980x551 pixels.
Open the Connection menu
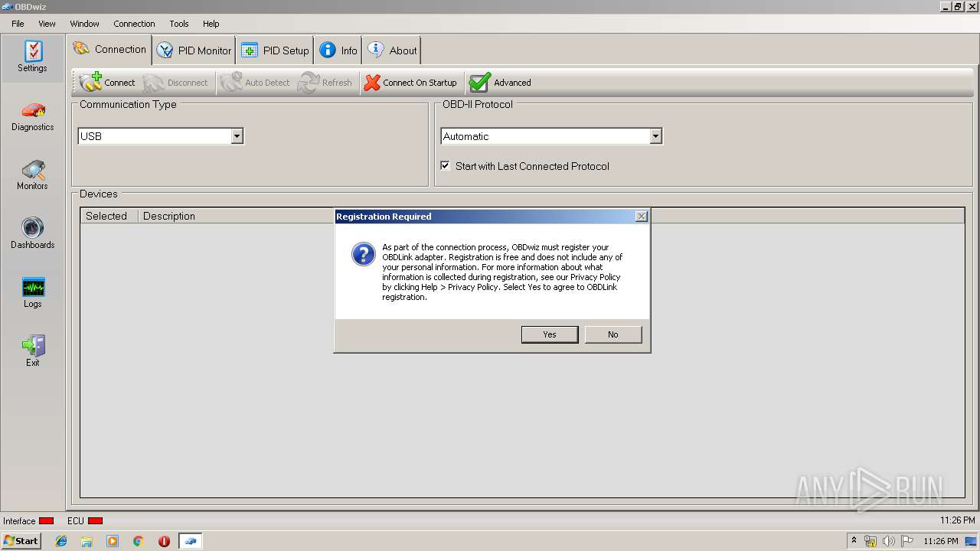pyautogui.click(x=134, y=24)
